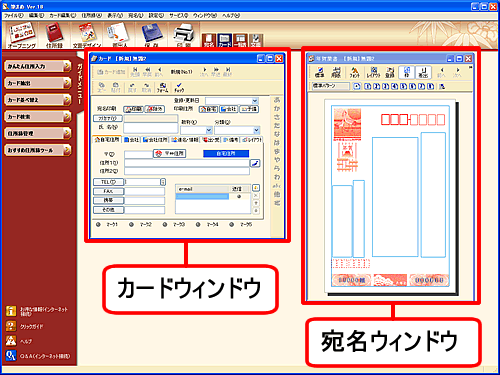Toggle マーク3 marker in card window
Viewport: 500px width, 375px height.
[165, 225]
